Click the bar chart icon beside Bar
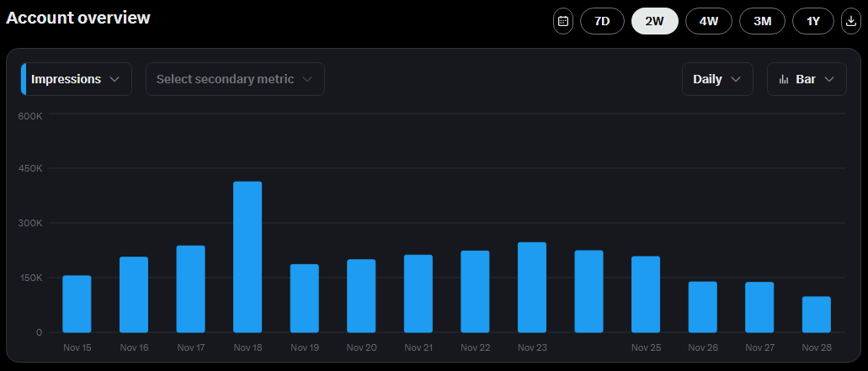 pyautogui.click(x=783, y=79)
